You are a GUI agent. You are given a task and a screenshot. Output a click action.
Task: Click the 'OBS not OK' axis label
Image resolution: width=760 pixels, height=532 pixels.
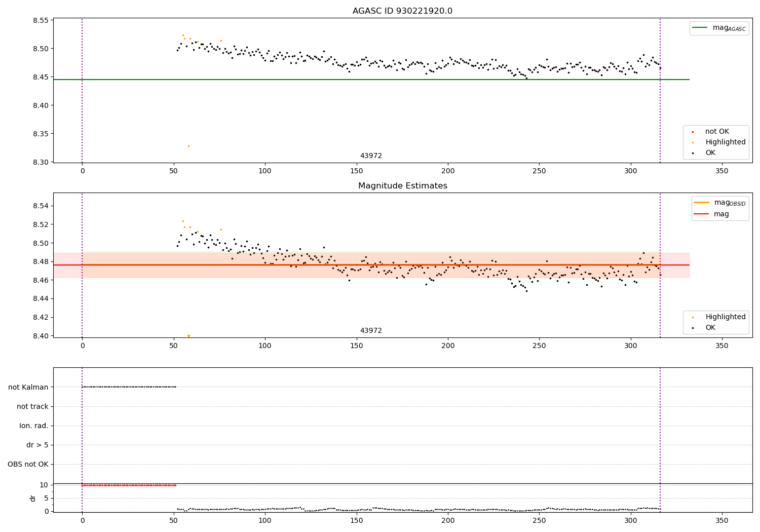[28, 464]
